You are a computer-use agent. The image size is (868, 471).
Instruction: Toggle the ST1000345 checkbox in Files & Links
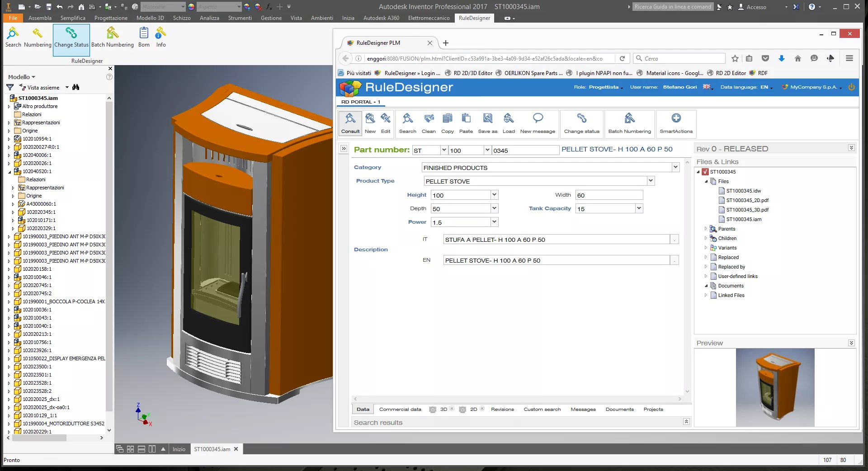click(705, 172)
